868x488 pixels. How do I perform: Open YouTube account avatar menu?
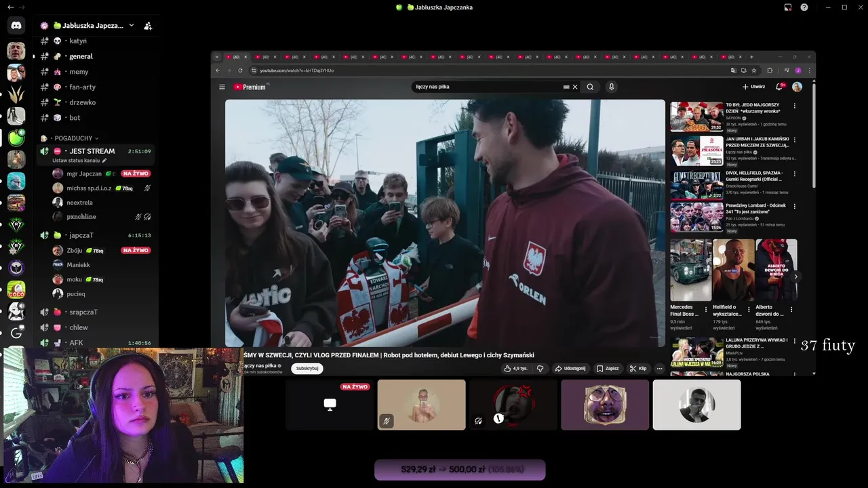coord(797,87)
